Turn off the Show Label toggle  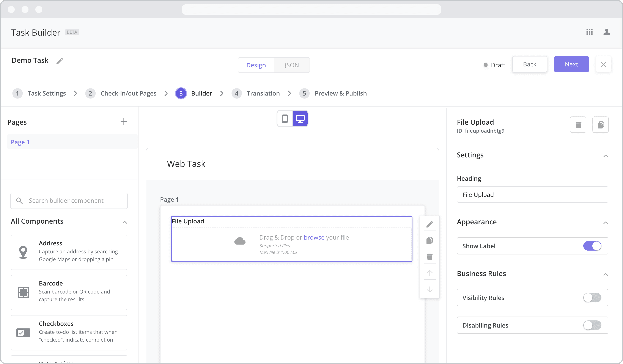click(592, 246)
